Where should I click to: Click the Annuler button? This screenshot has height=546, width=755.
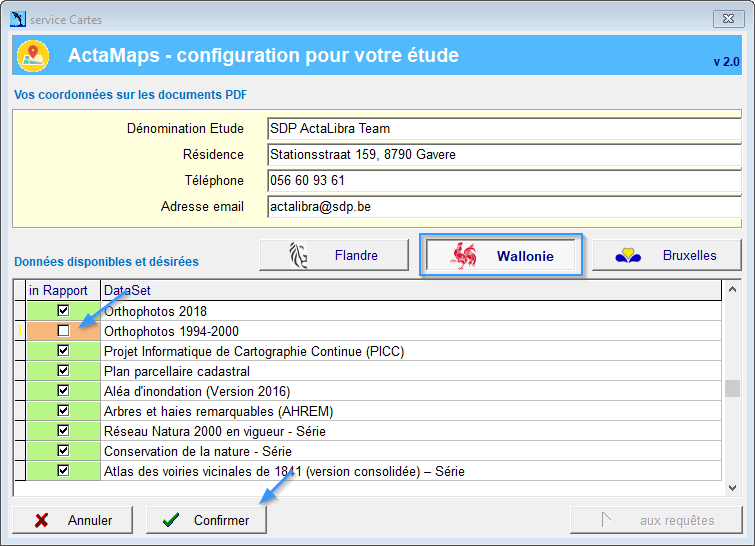pos(72,520)
